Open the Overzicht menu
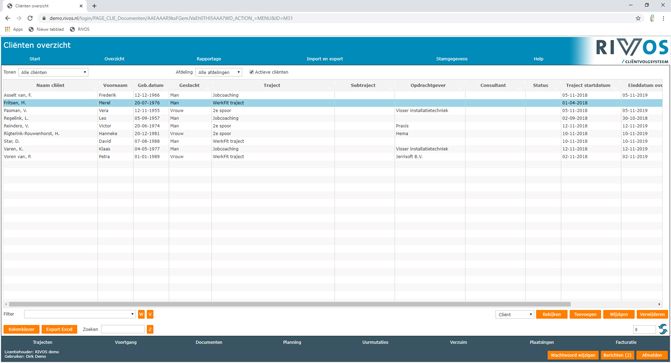The width and height of the screenshot is (671, 363). (x=114, y=59)
